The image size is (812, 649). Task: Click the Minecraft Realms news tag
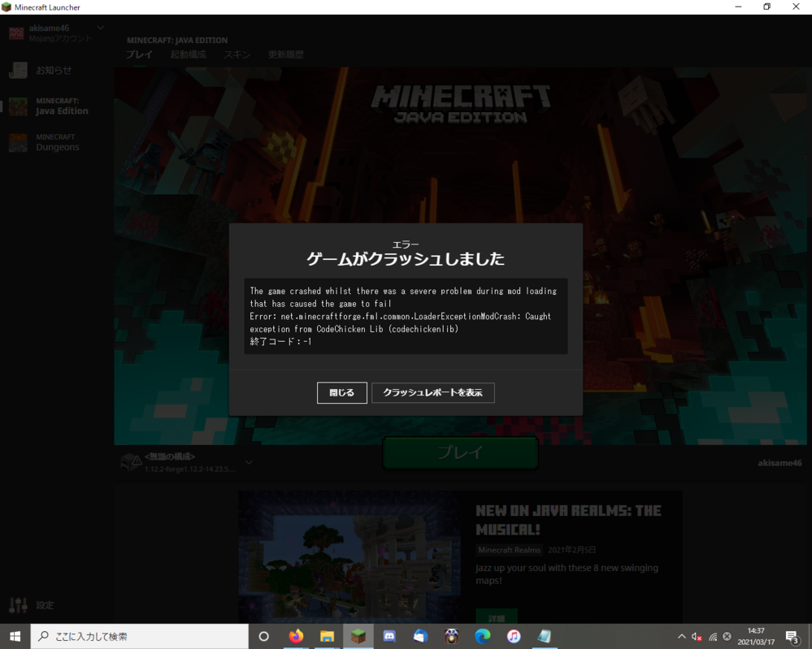[x=509, y=550]
